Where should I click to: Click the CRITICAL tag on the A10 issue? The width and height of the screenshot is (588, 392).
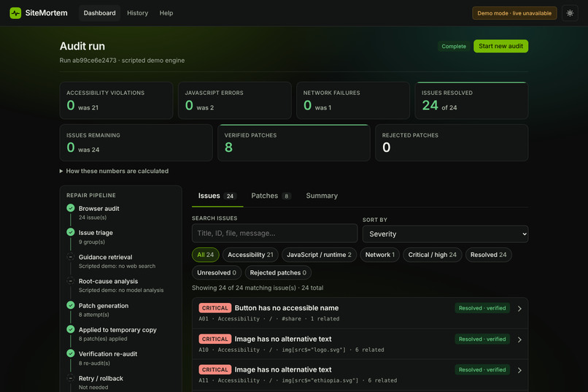point(215,339)
